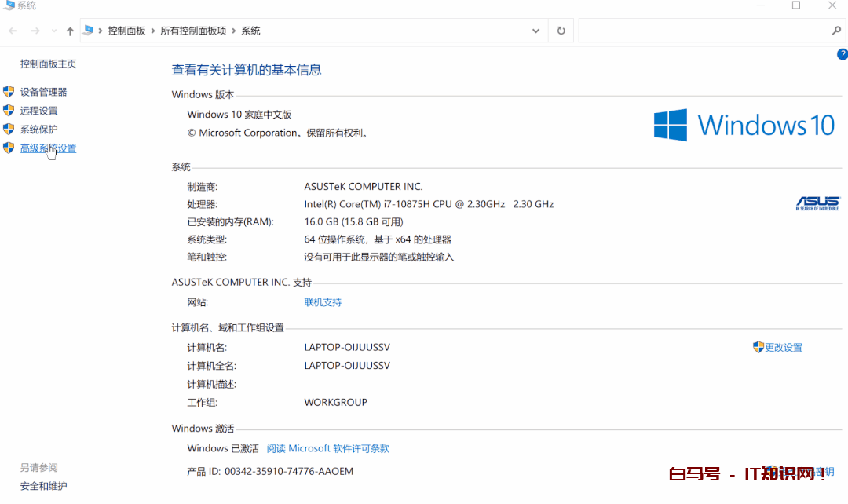
Task: Read the 阅读 Microsoft 软件许可条款 link
Action: tap(327, 448)
